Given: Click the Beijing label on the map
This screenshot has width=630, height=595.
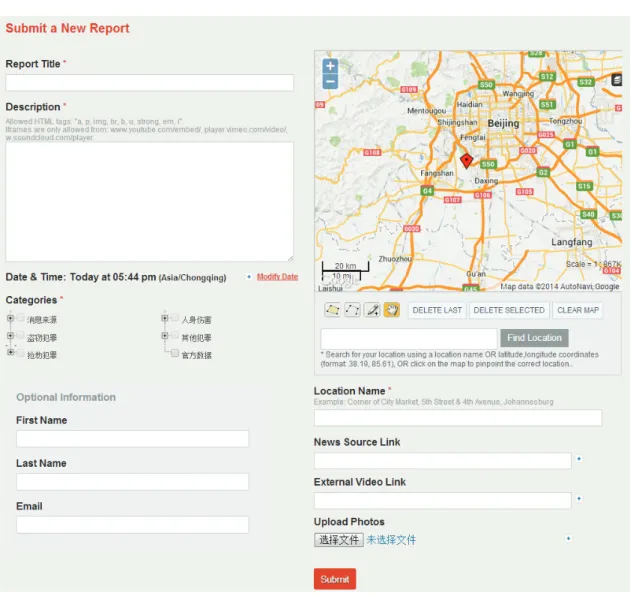Looking at the screenshot, I should 503,123.
